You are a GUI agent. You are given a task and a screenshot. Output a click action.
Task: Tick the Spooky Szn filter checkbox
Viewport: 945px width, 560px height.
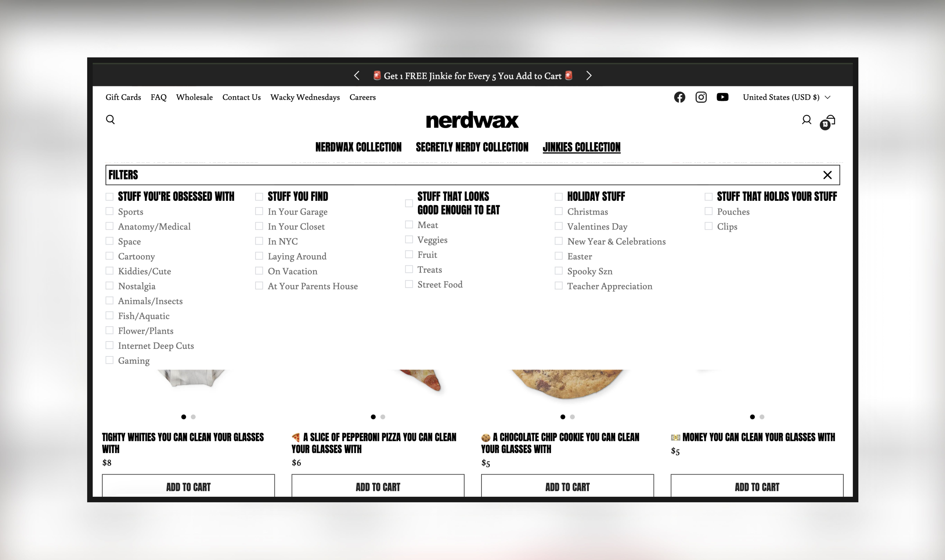coord(558,271)
